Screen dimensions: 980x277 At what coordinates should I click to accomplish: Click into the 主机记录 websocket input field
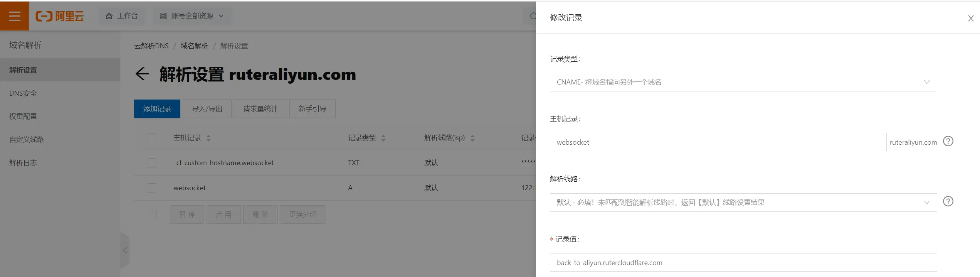[718, 142]
